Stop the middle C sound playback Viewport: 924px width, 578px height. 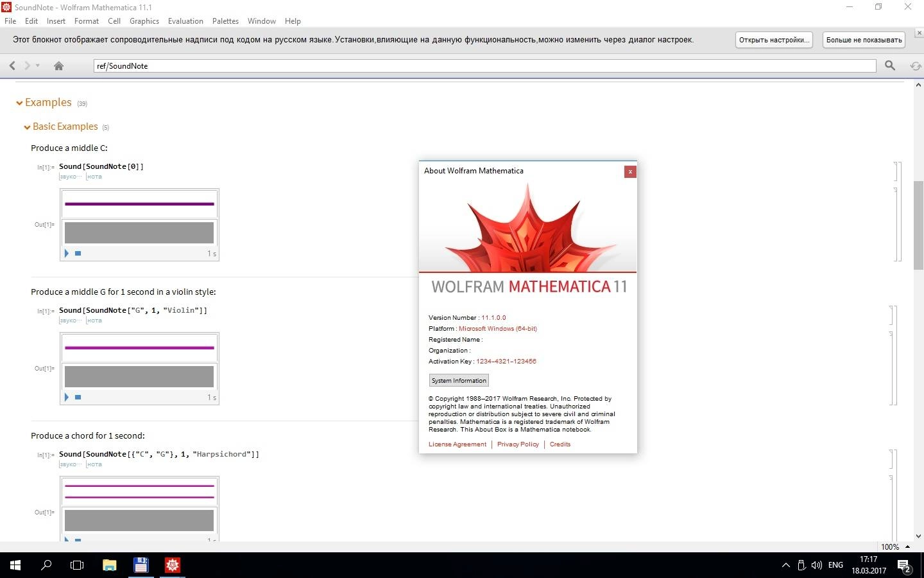78,254
